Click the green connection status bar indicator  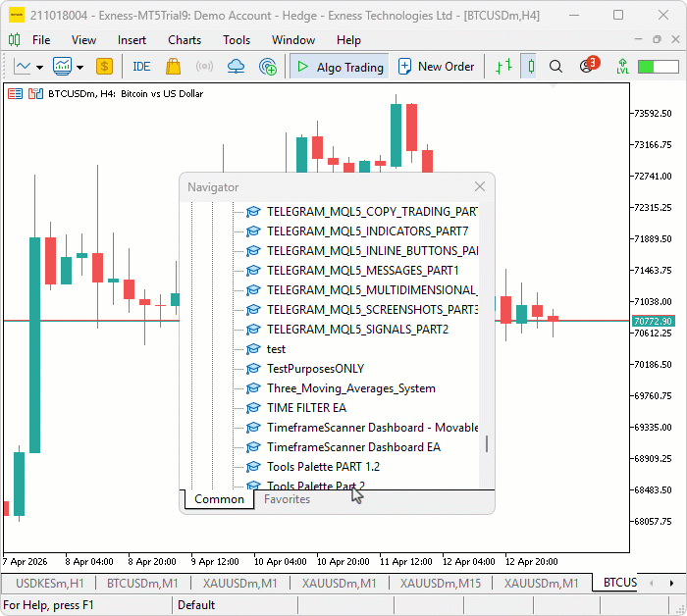(659, 67)
